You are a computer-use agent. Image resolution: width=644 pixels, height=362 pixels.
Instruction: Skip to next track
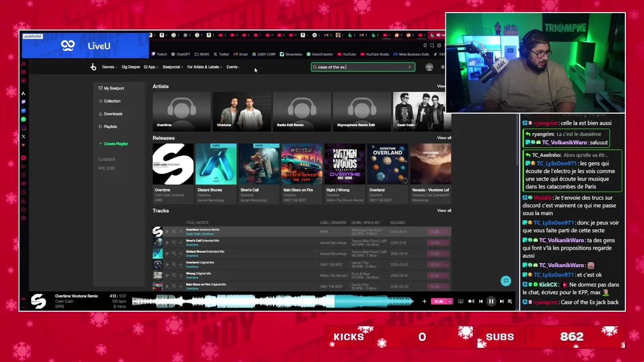(x=502, y=301)
